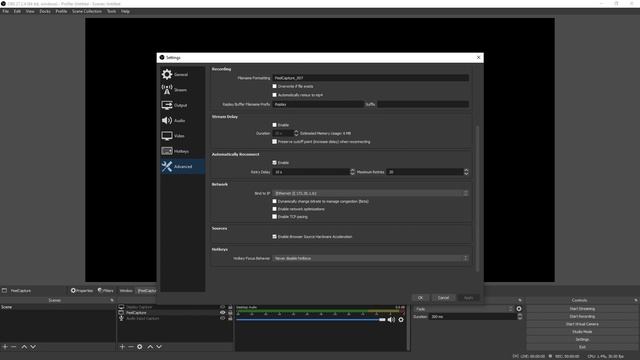Add a new scene with the plus icon
640x360 pixels.
pyautogui.click(x=5, y=347)
